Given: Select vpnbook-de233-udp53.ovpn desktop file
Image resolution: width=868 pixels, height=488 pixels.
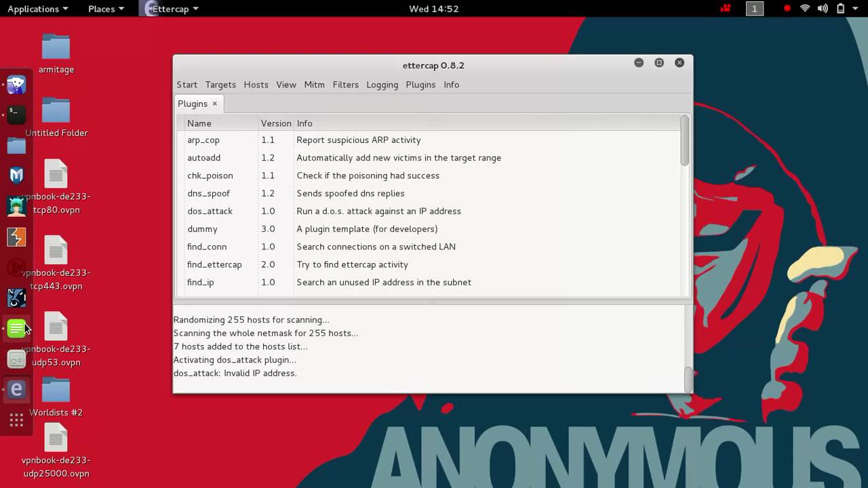Looking at the screenshot, I should pyautogui.click(x=56, y=340).
